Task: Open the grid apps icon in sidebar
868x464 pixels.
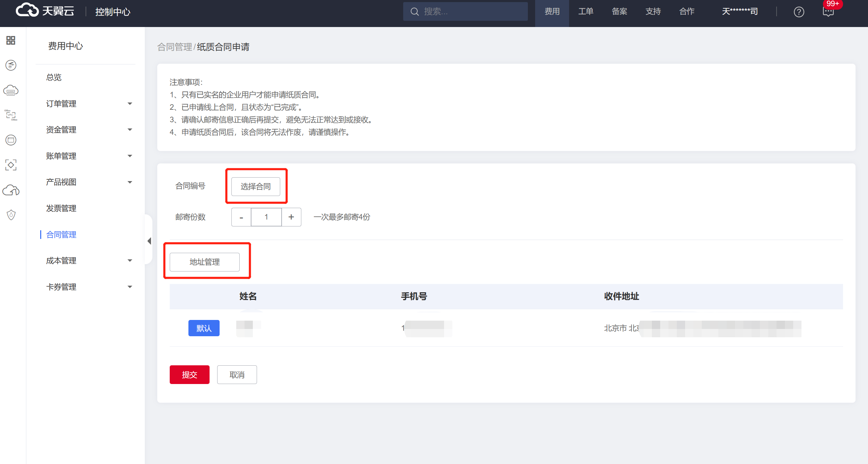Action: point(11,41)
